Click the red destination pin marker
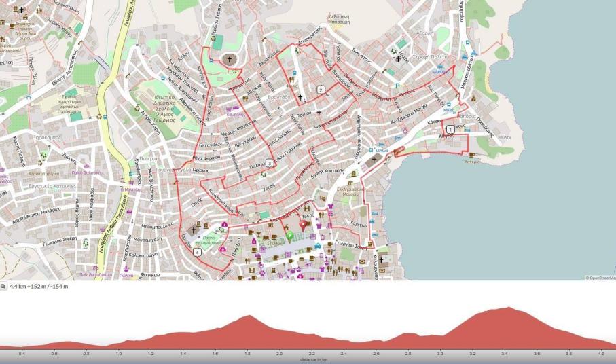 coord(302,226)
